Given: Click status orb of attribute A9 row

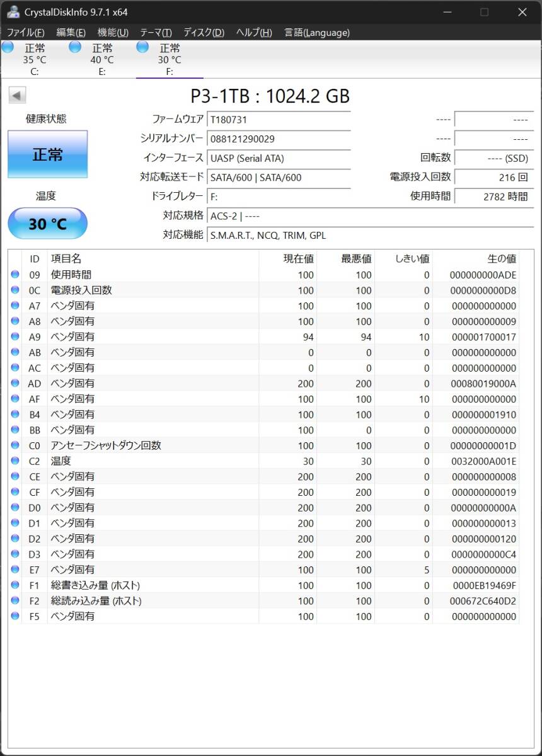Looking at the screenshot, I should (x=15, y=337).
